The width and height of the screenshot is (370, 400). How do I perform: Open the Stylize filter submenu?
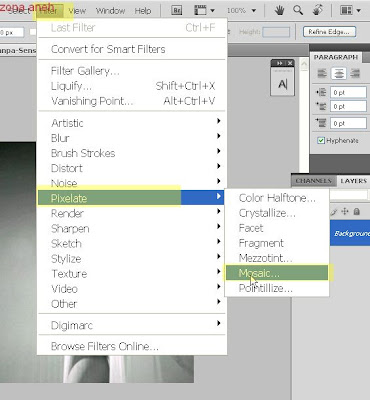coord(132,259)
